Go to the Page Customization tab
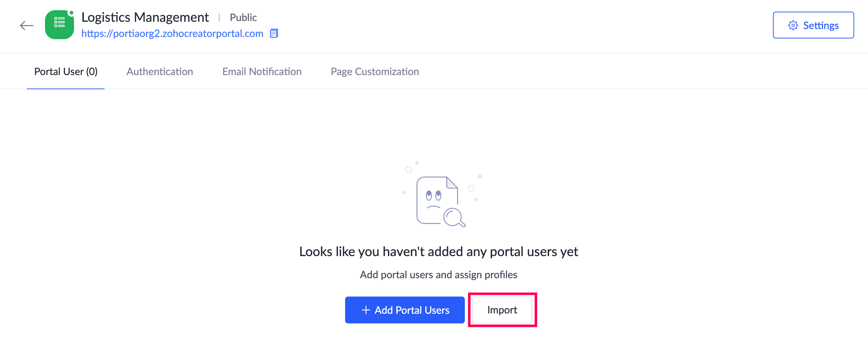The height and width of the screenshot is (341, 868). (374, 71)
